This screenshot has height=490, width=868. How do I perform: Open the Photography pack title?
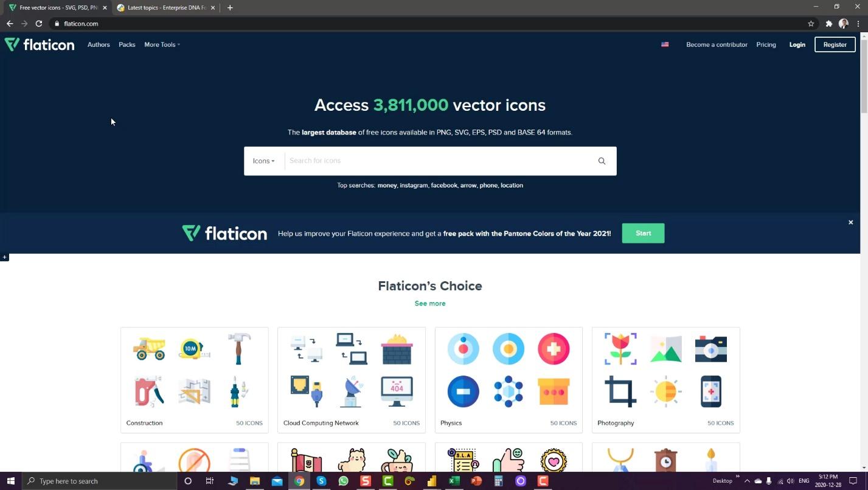616,423
